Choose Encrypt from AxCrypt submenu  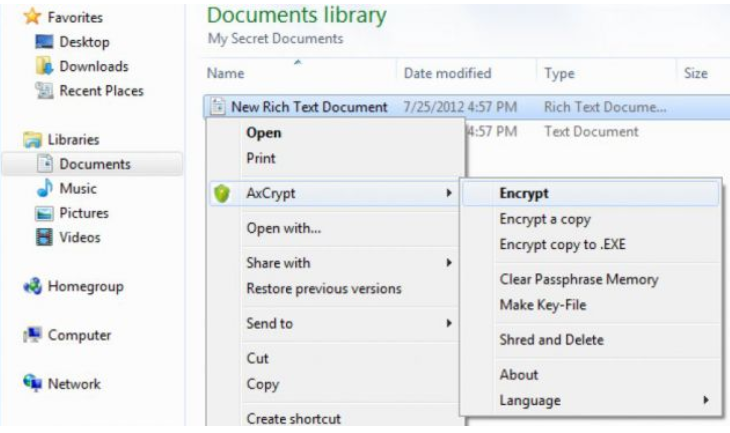[x=524, y=194]
